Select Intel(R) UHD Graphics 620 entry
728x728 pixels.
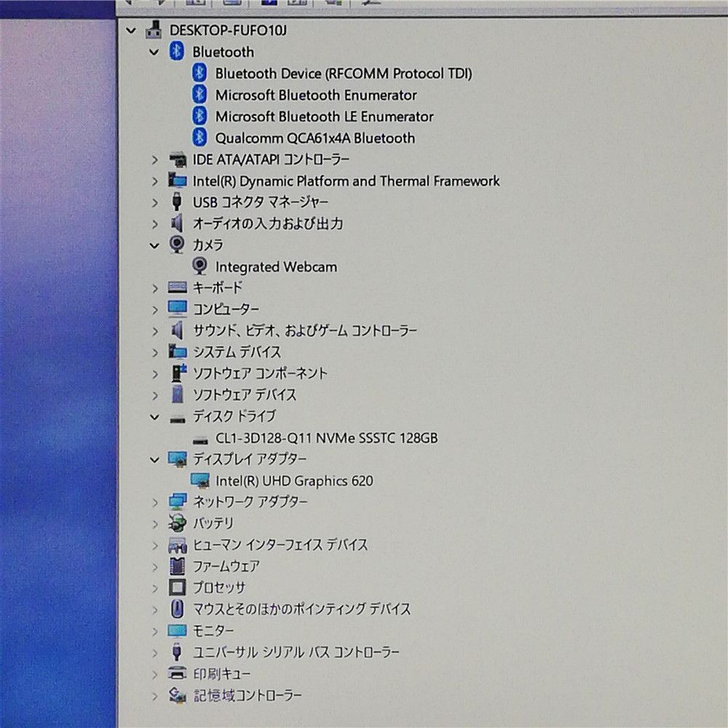pyautogui.click(x=294, y=481)
